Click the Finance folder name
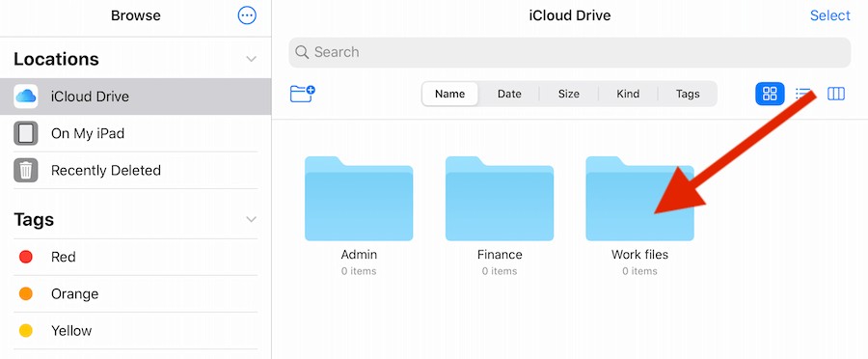The image size is (868, 359). tap(500, 255)
